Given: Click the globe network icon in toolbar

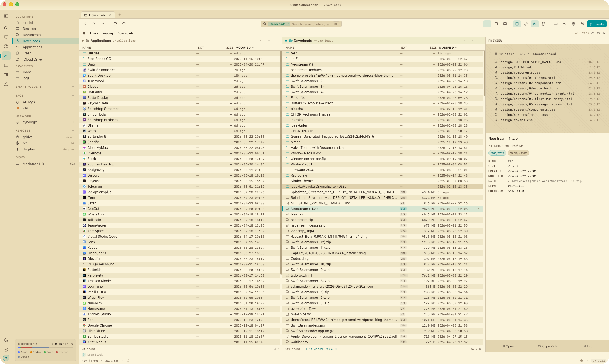Looking at the screenshot, I should [573, 24].
